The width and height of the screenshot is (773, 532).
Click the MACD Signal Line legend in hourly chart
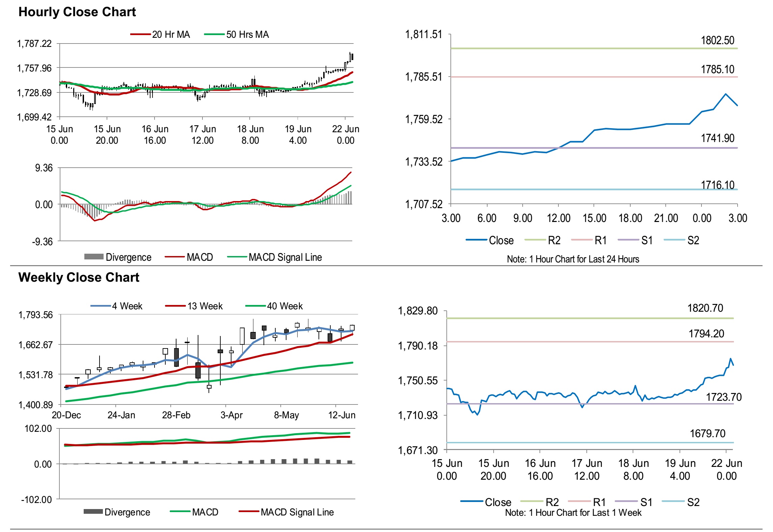(x=285, y=257)
